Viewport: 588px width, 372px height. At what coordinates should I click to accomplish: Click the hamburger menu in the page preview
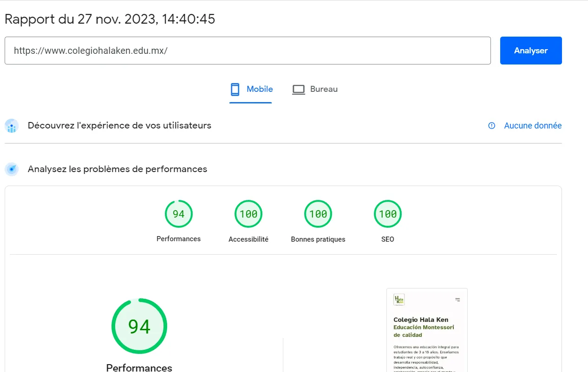(457, 300)
